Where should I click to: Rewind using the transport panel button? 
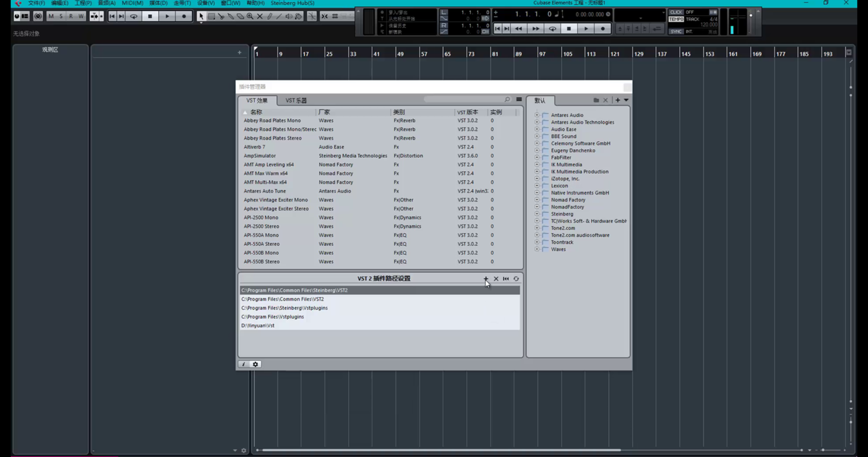519,28
